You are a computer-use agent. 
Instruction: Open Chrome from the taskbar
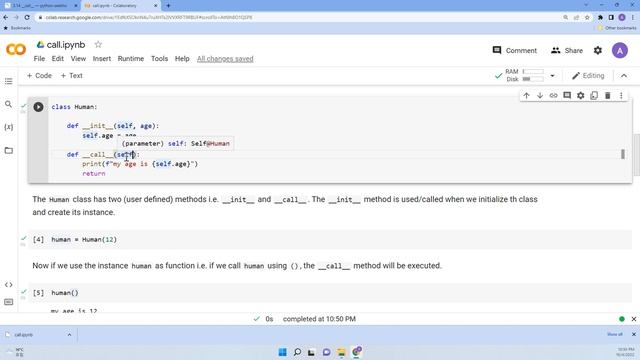(x=356, y=352)
